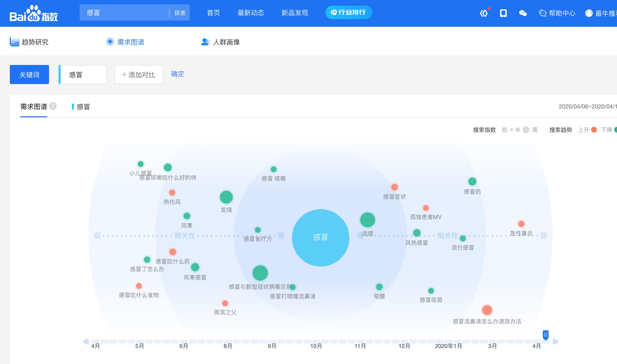Screen dimensions: 617x364
Task: Select the 10月 timeline segment
Action: tap(316, 342)
